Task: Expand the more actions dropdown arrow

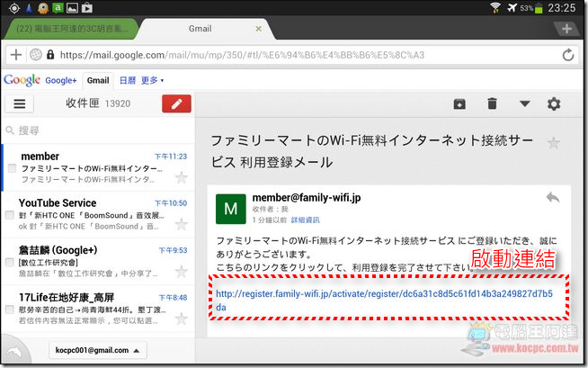Action: click(525, 103)
